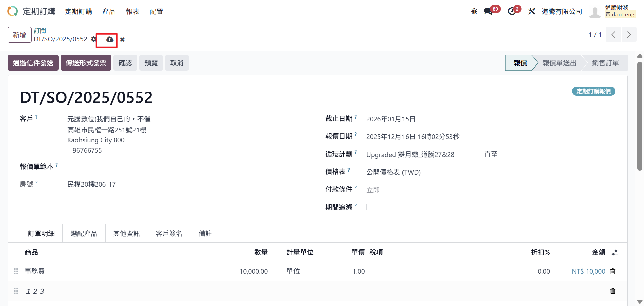This screenshot has width=644, height=306.
Task: Click the vertical page scrollbar
Action: coord(640,116)
